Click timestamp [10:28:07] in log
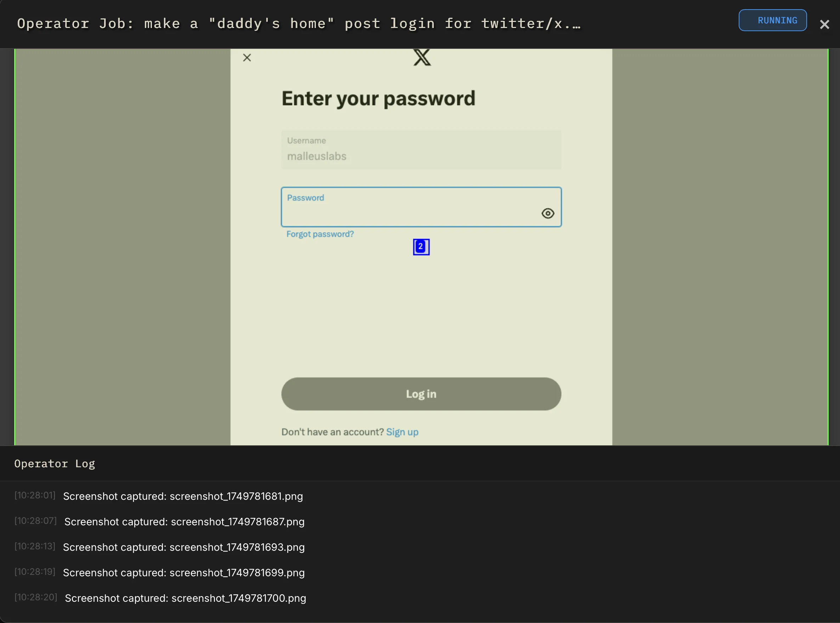Screen dimensions: 840x623 point(35,521)
